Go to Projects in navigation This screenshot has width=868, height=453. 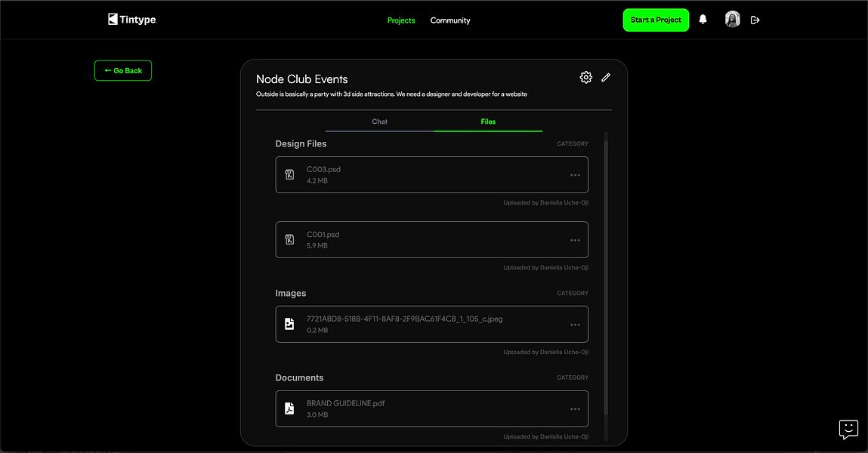click(x=401, y=20)
